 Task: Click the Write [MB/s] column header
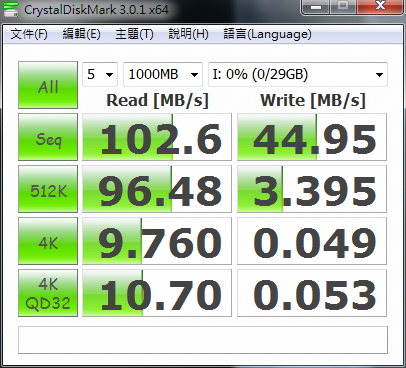[313, 100]
